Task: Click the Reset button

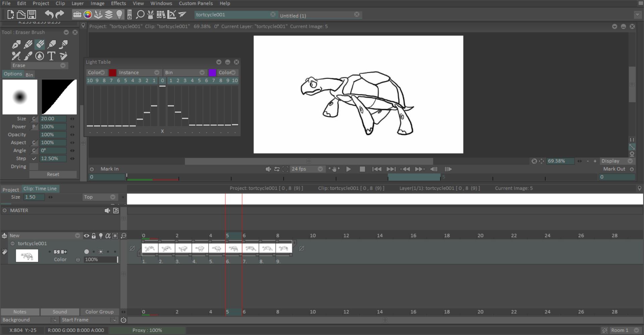Action: coord(53,174)
